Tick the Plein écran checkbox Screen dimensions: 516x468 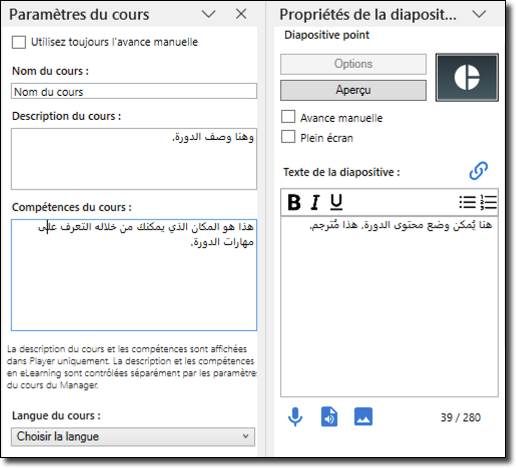288,137
